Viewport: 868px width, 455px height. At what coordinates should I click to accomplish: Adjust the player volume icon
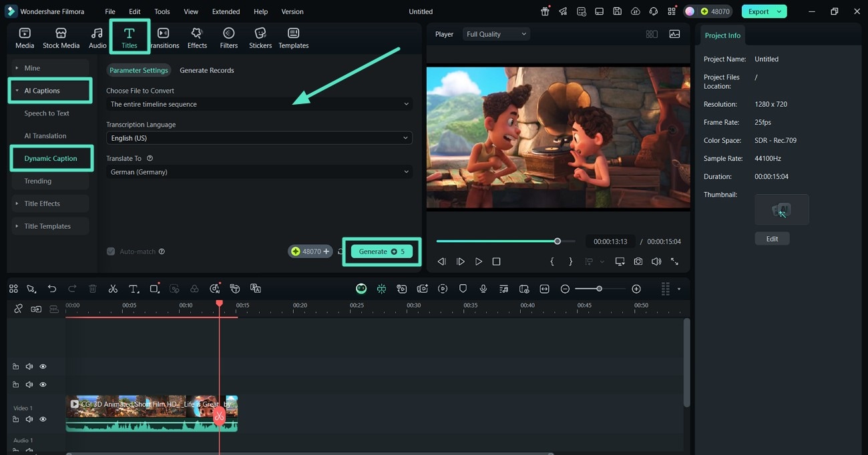(656, 262)
